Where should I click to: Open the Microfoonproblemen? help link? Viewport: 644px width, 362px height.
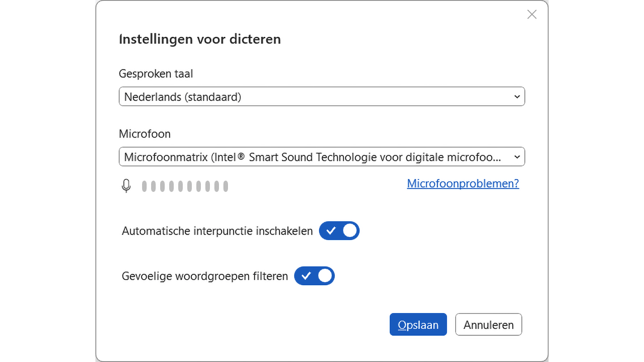point(463,184)
